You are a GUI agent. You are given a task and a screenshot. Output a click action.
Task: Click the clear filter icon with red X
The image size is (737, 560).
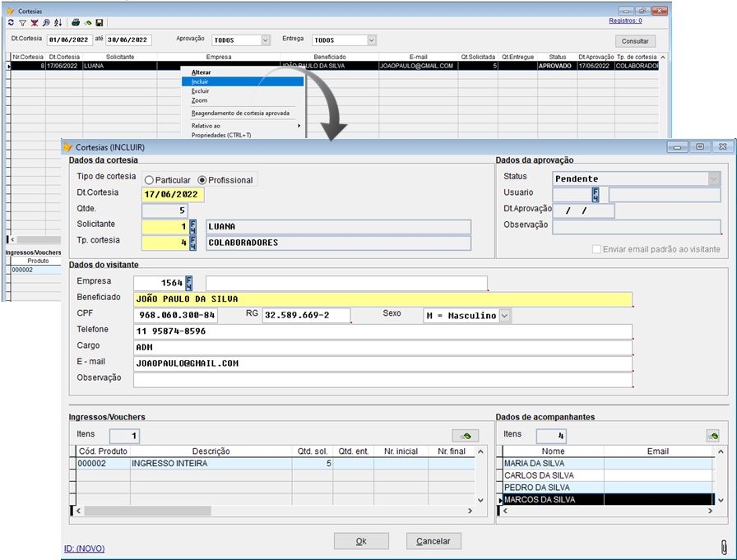[x=35, y=23]
